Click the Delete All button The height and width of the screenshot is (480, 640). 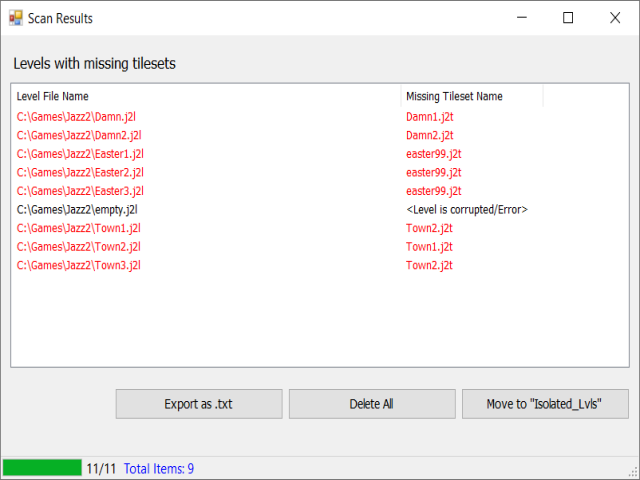(x=372, y=404)
